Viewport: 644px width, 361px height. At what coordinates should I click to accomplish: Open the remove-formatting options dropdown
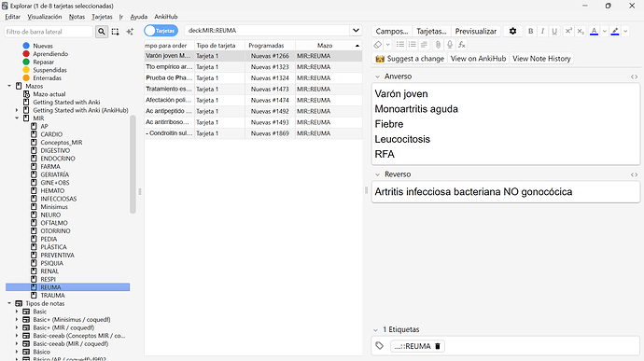coord(387,45)
